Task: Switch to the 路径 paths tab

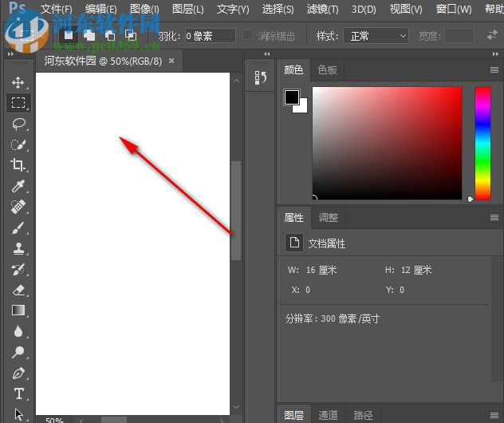Action: (363, 415)
